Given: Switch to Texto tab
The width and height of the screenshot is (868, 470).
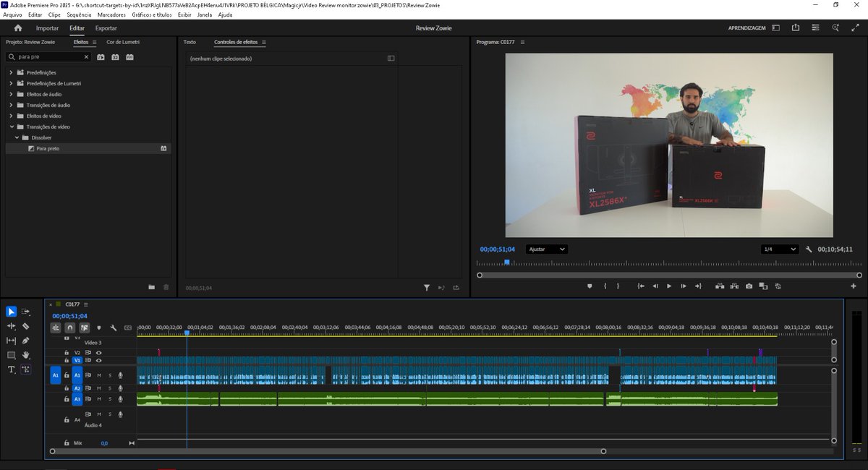Looking at the screenshot, I should 190,42.
